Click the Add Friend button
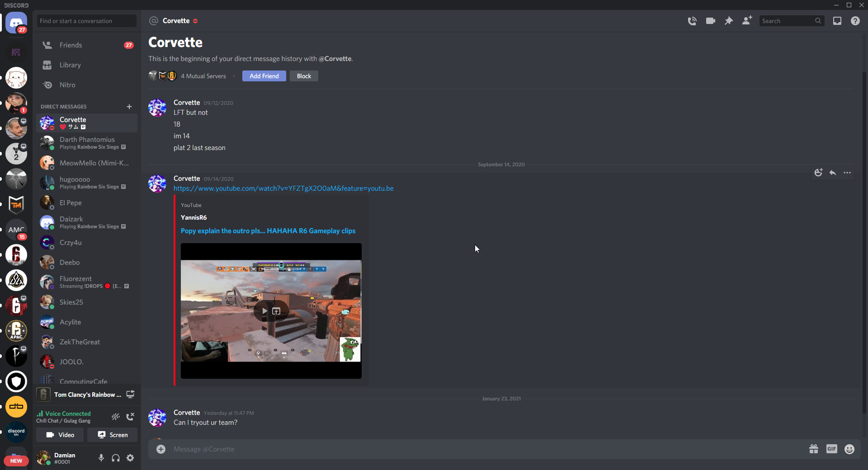 point(264,76)
